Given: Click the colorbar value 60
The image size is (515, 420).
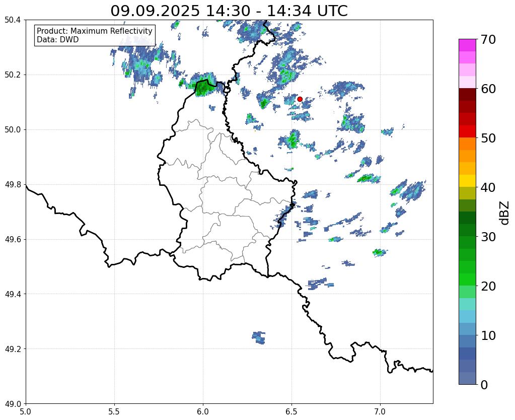Looking at the screenshot, I should [x=488, y=89].
